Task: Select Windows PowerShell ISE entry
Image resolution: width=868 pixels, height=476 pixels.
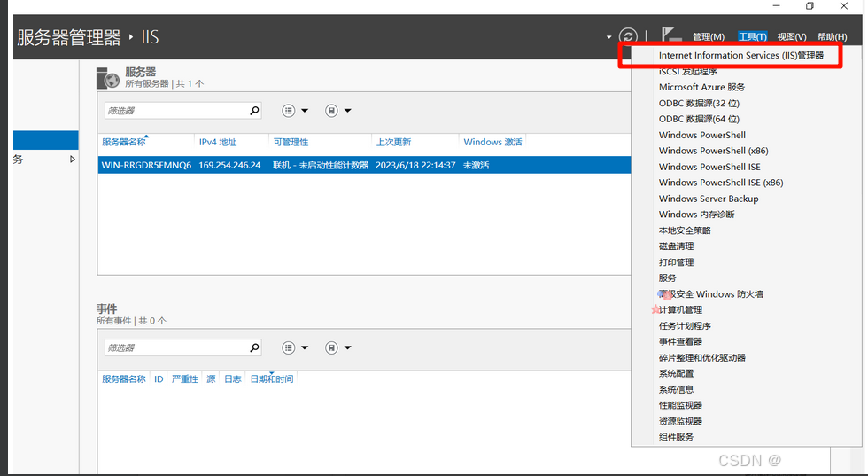Action: pyautogui.click(x=709, y=167)
